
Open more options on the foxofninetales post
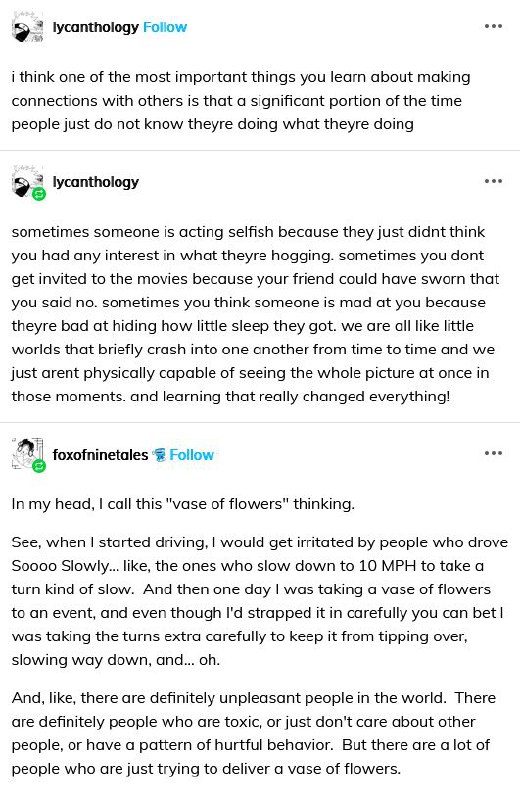pos(493,453)
